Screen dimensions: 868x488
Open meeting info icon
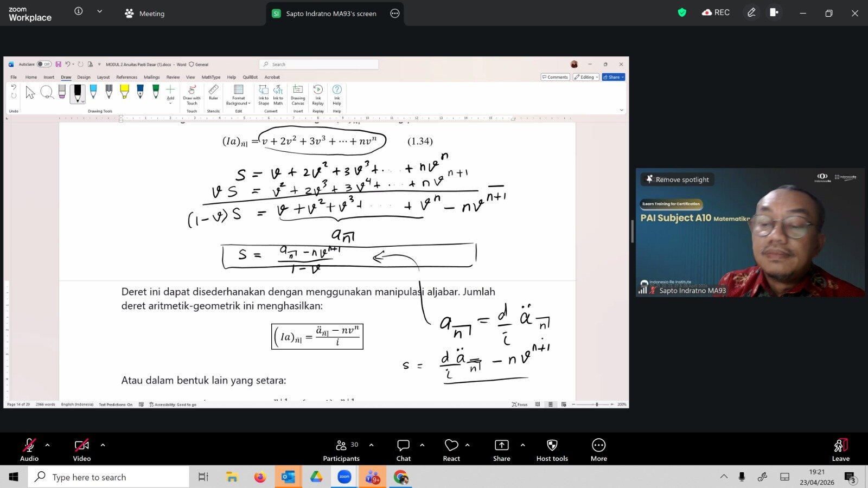click(79, 11)
